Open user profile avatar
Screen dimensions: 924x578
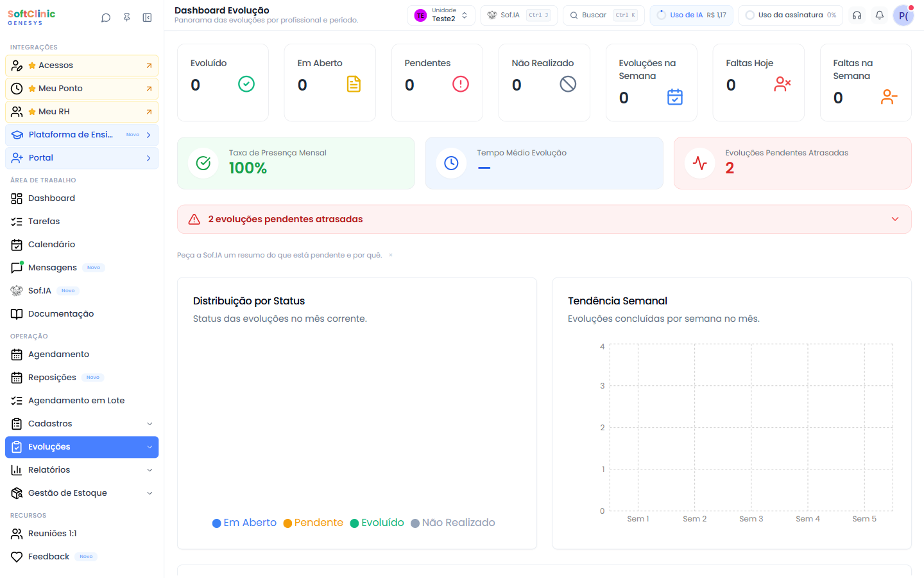tap(903, 15)
